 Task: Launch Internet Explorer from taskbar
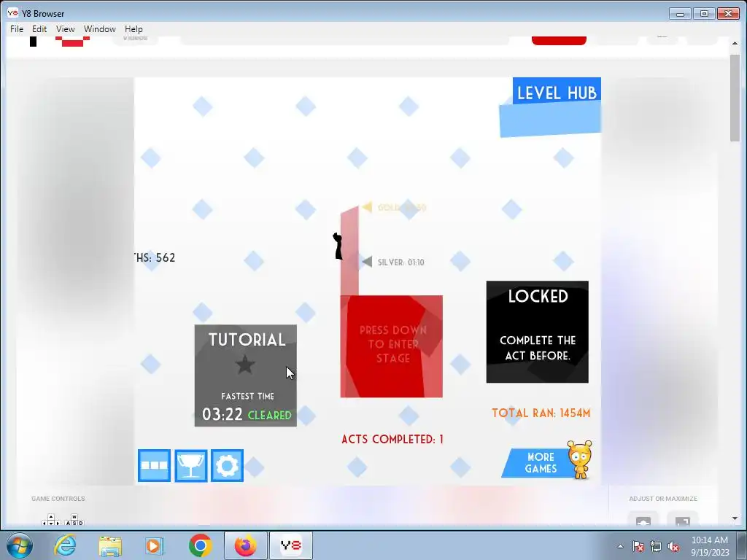coord(65,545)
